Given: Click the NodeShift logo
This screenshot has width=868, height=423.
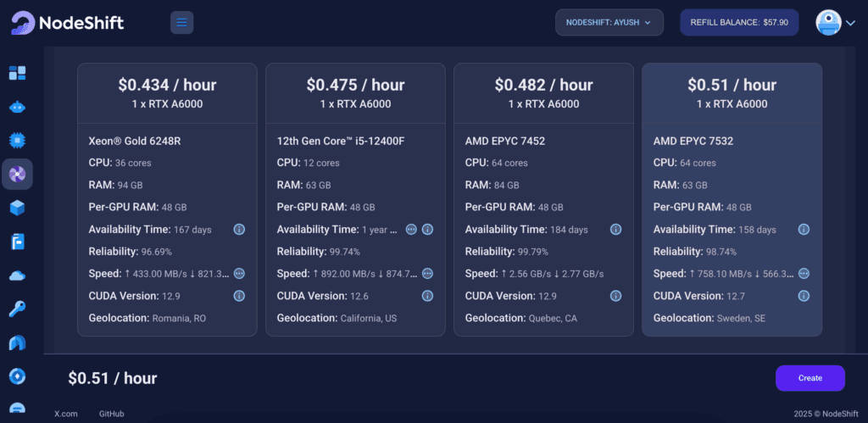Looking at the screenshot, I should point(68,23).
